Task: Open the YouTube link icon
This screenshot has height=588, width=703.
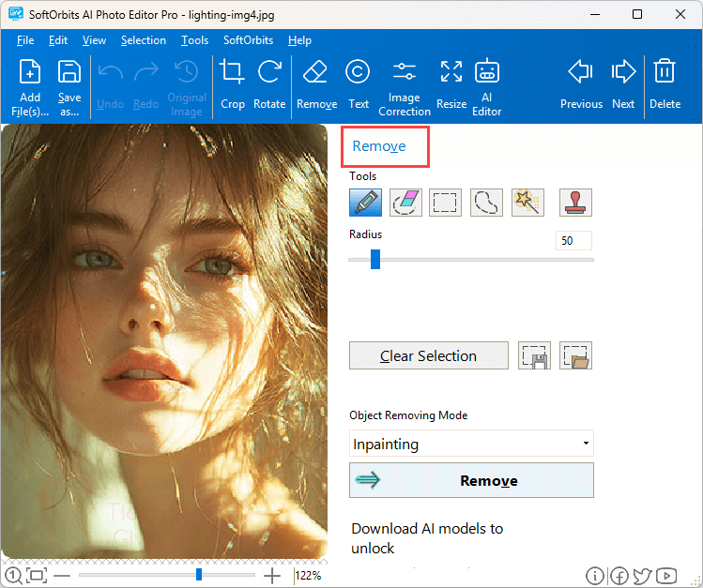Action: point(666,576)
